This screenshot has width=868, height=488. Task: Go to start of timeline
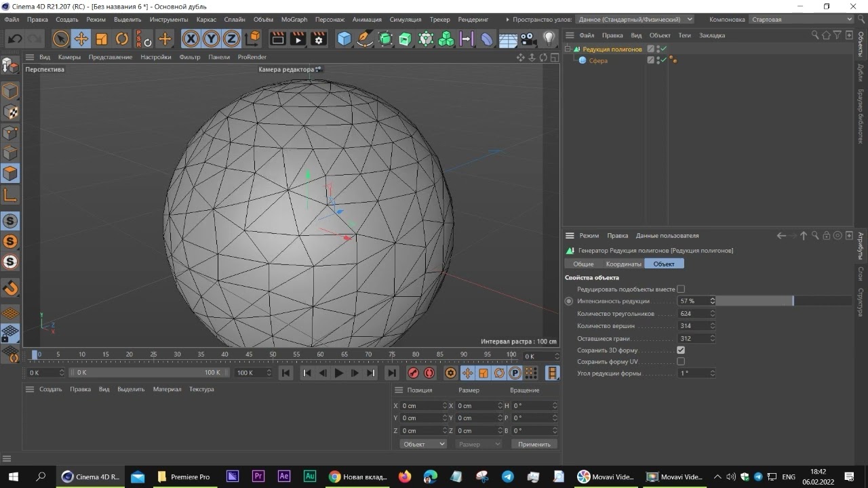[x=286, y=373]
